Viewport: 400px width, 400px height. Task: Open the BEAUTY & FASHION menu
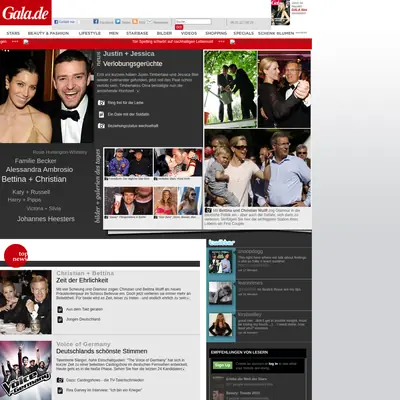pos(48,33)
